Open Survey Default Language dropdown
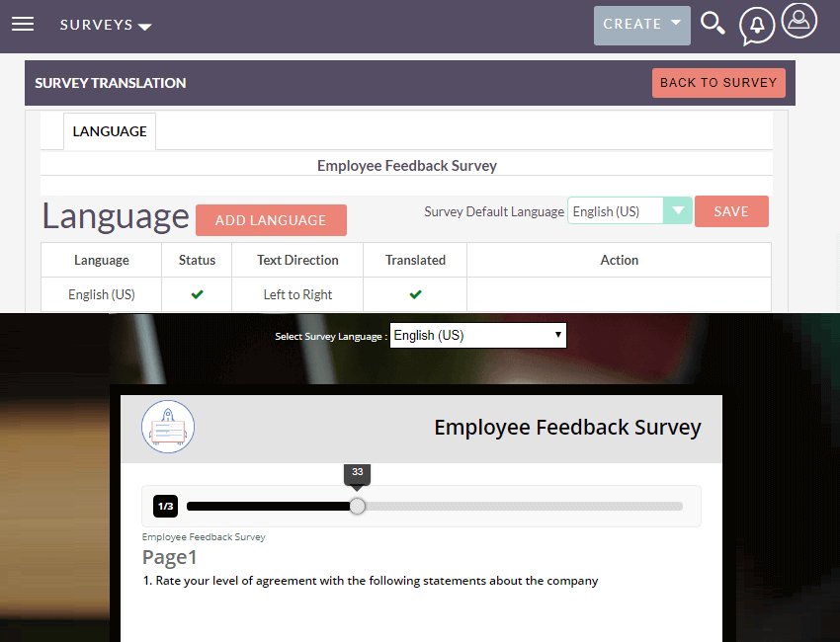840x642 pixels. coord(630,211)
